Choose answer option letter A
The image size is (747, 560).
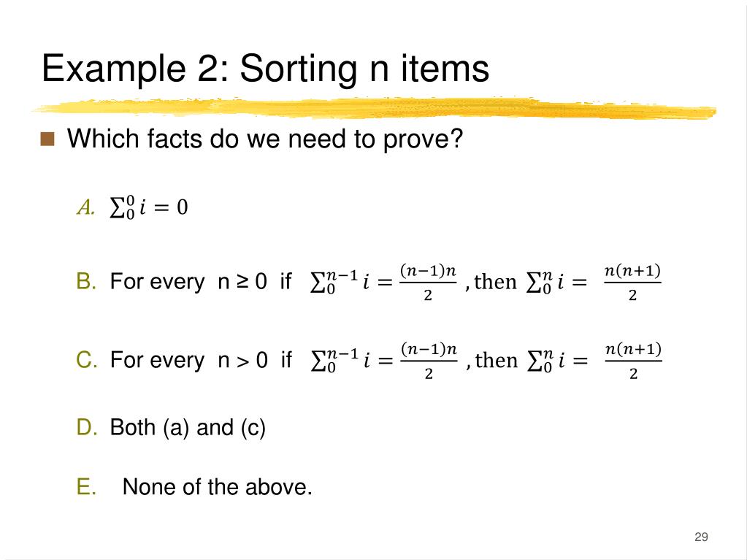coord(85,207)
